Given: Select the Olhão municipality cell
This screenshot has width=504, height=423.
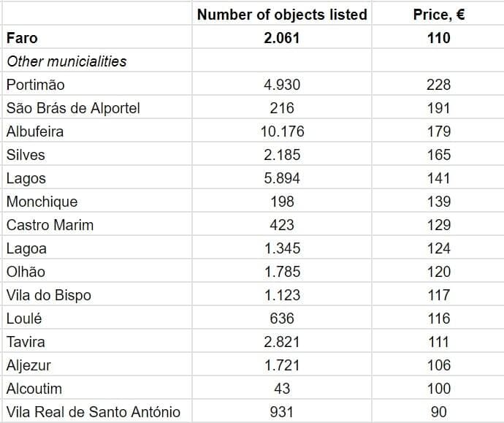Looking at the screenshot, I should 26,272.
